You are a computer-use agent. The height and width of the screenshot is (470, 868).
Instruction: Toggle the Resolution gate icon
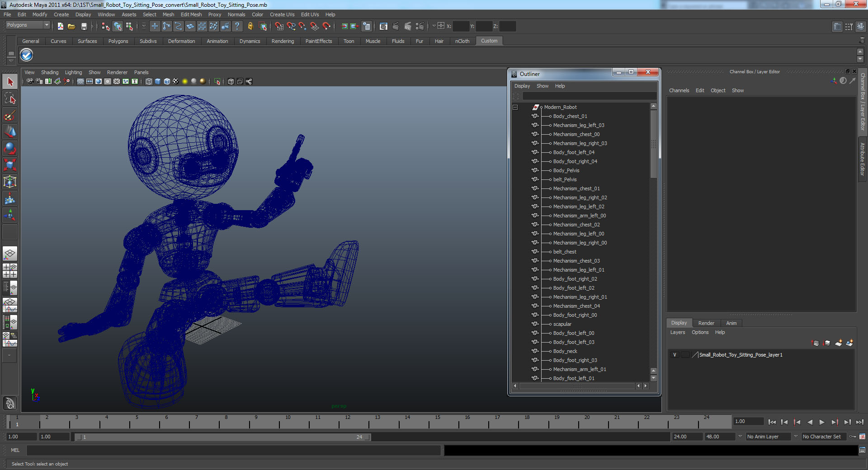pyautogui.click(x=99, y=81)
